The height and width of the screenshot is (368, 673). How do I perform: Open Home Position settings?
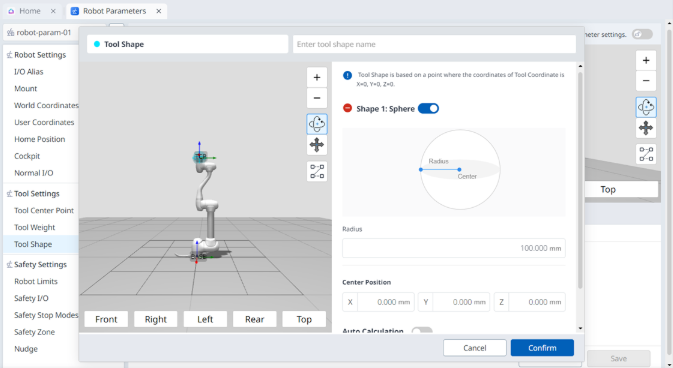point(39,139)
